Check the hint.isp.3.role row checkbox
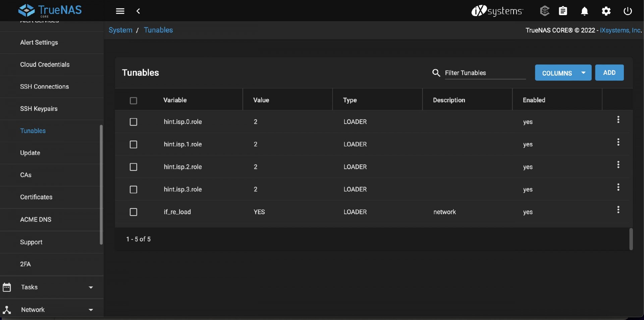Screen dimensions: 644x320 [133, 189]
